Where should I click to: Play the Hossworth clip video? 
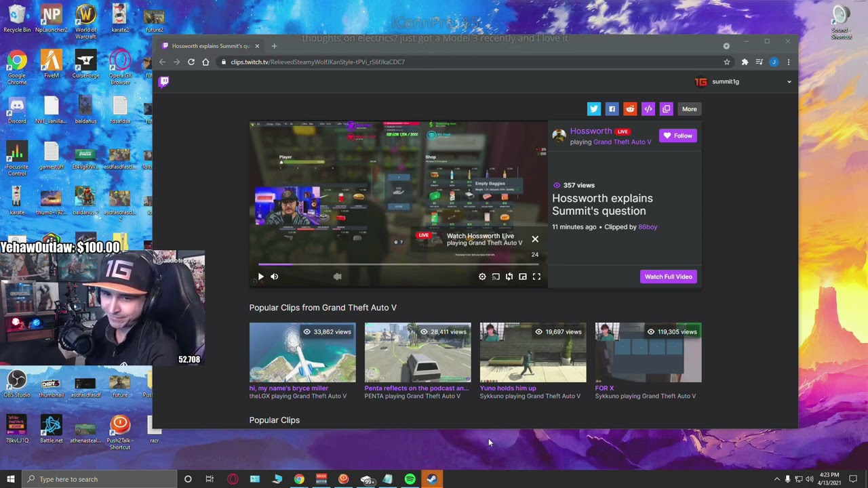click(260, 277)
